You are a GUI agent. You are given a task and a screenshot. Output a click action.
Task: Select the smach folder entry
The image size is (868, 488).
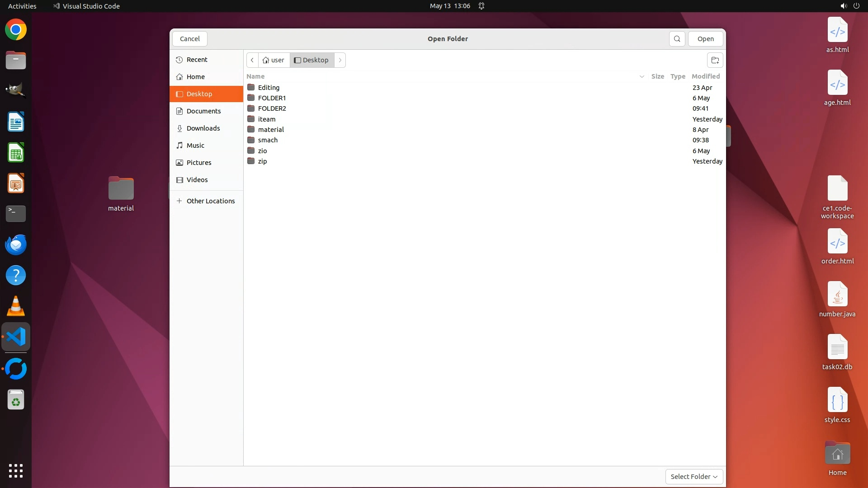coord(268,140)
